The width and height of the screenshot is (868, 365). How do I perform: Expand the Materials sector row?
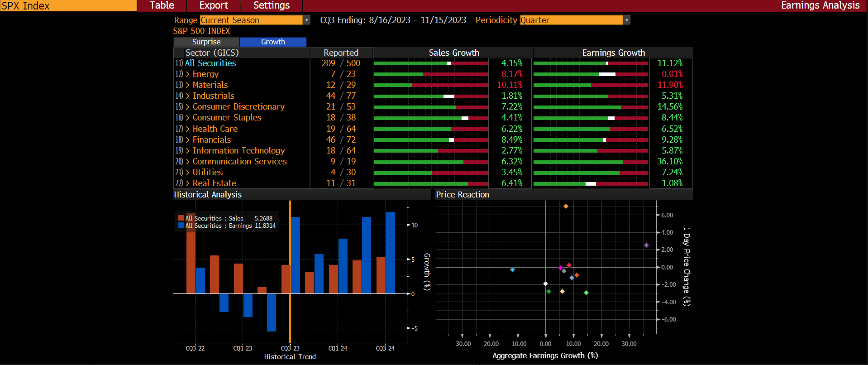(187, 85)
